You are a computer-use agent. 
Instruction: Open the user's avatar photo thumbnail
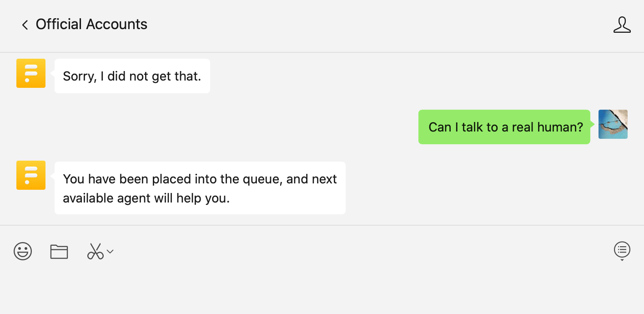click(x=613, y=124)
